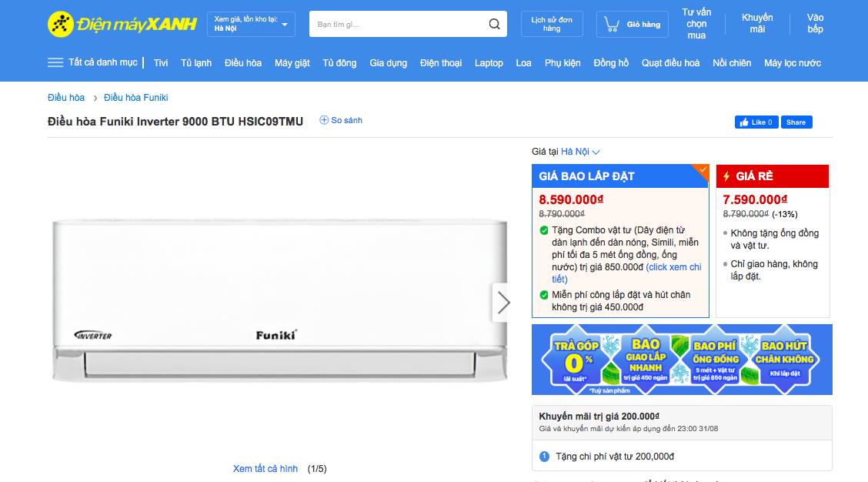Click the Facebook Like button
Image resolution: width=868 pixels, height=482 pixels.
point(756,122)
